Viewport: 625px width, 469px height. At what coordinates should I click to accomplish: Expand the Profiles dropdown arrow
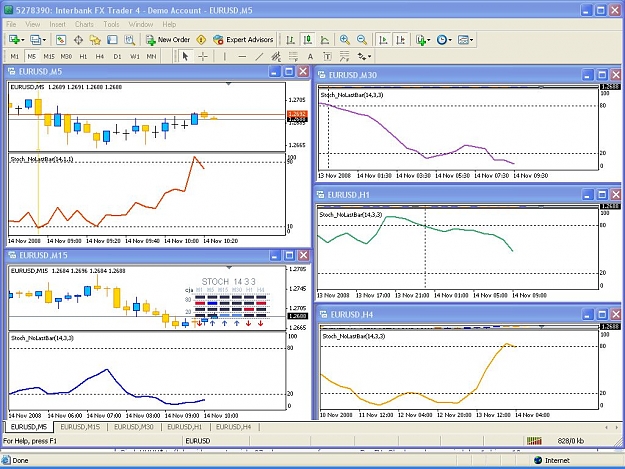coord(44,40)
